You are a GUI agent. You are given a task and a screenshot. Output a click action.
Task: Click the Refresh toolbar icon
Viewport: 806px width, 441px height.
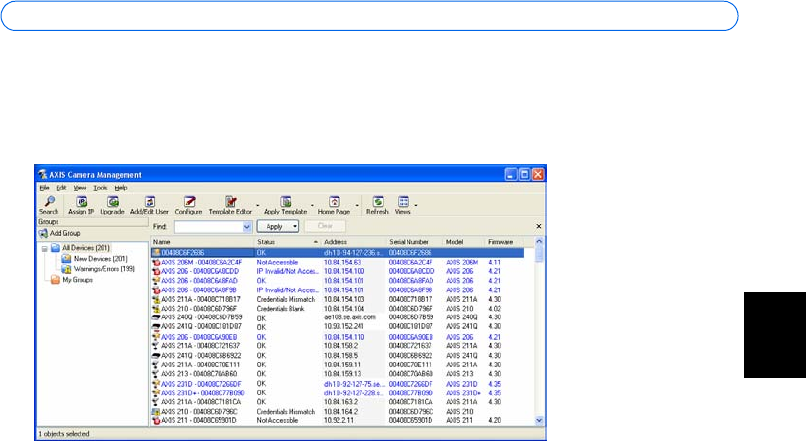tap(378, 204)
